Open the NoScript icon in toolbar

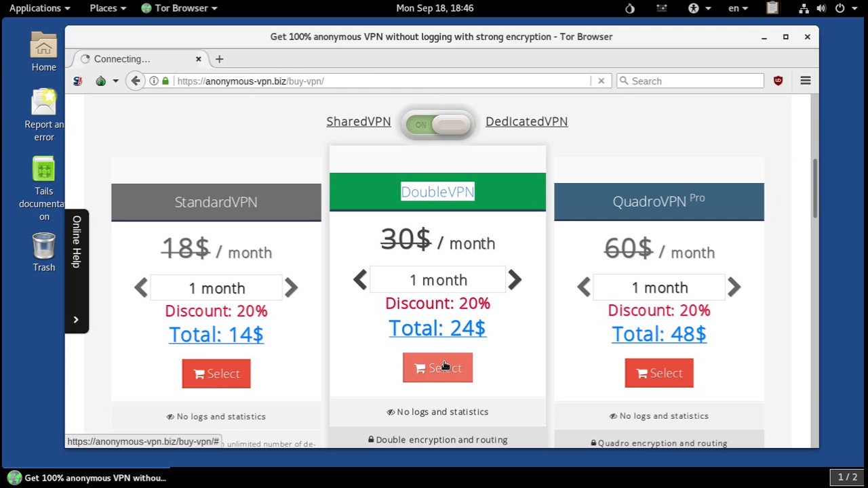tap(78, 81)
